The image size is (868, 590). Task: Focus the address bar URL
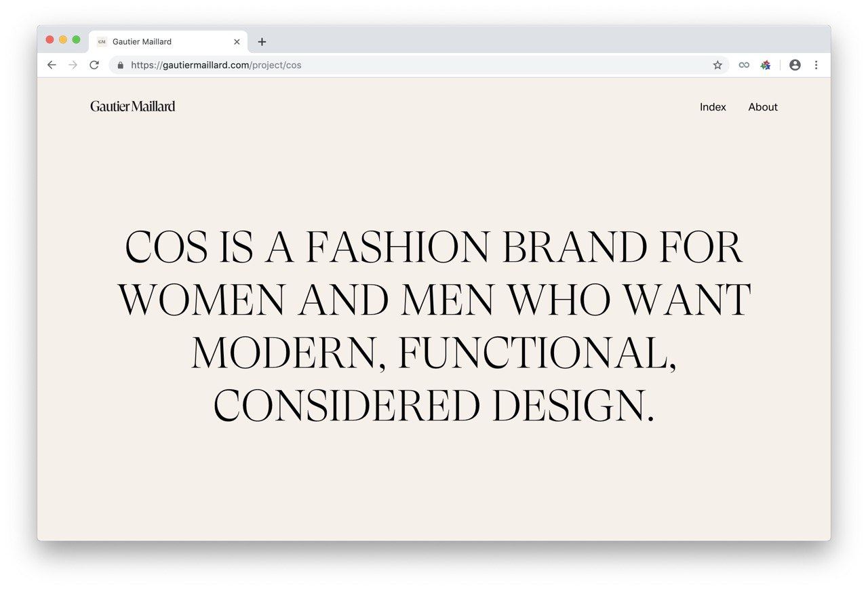[x=418, y=65]
